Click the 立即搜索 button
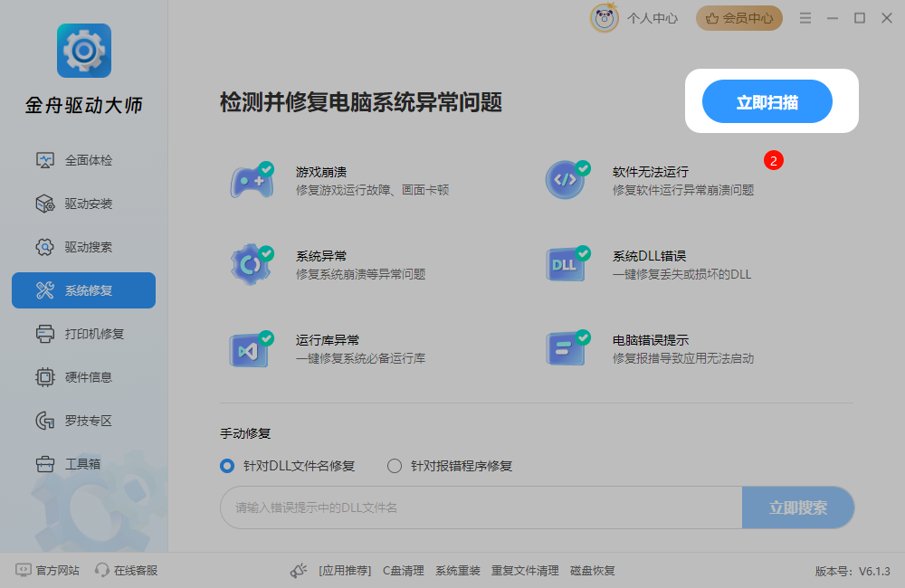905x588 pixels. point(798,507)
